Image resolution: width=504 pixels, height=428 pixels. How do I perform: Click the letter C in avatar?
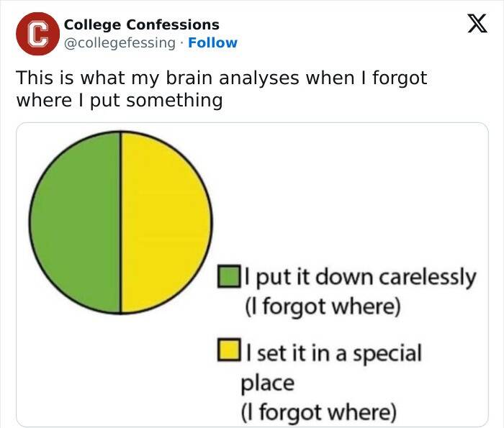pos(37,35)
